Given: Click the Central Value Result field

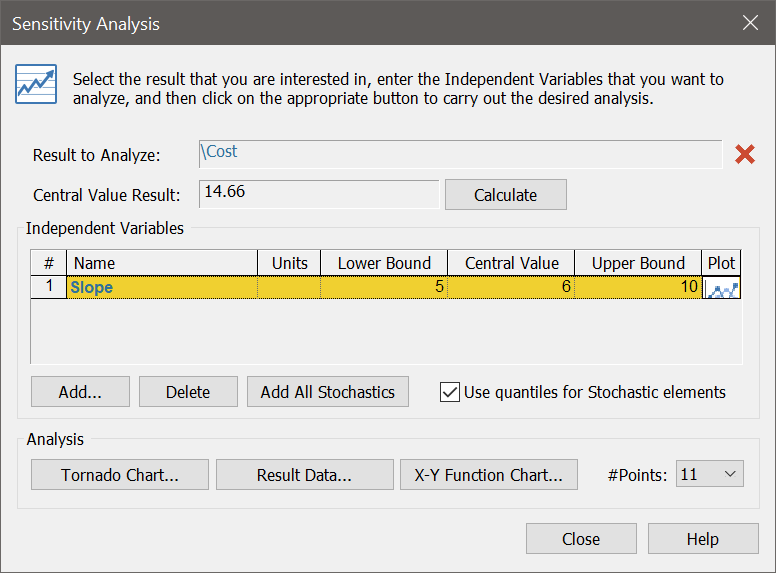Looking at the screenshot, I should 319,194.
